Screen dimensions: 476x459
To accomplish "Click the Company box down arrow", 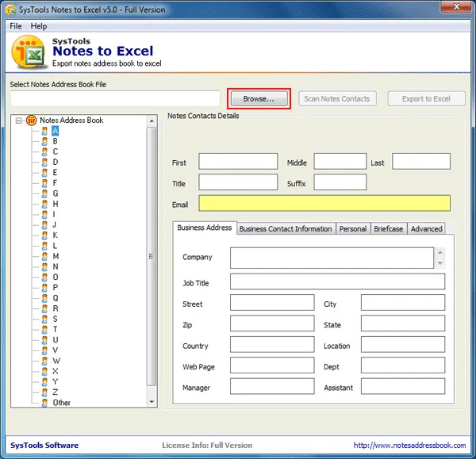I will [440, 263].
